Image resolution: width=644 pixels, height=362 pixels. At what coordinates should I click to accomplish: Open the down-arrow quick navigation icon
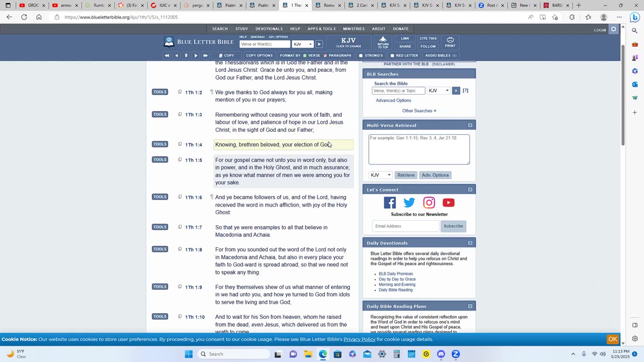(186, 55)
